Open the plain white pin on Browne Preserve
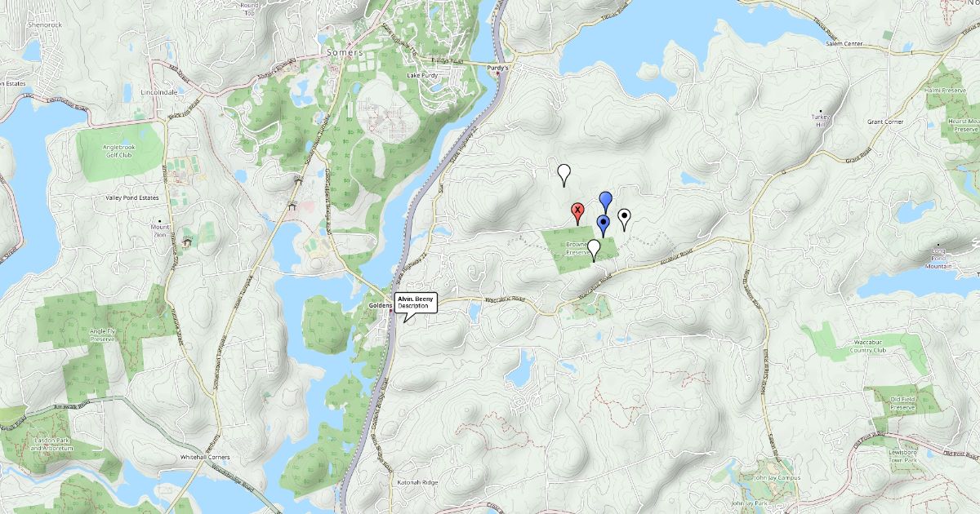Screen dimensions: 980x514 (x=595, y=250)
